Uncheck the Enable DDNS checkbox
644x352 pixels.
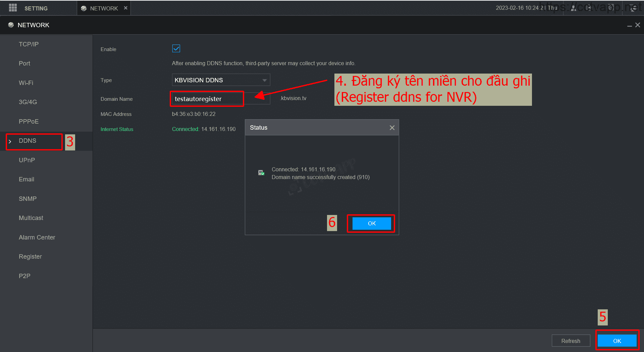[x=176, y=49]
